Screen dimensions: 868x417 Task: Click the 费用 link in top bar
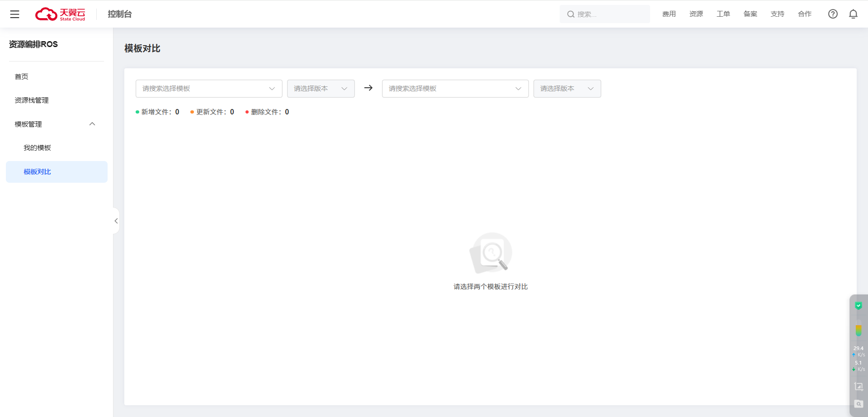(669, 14)
